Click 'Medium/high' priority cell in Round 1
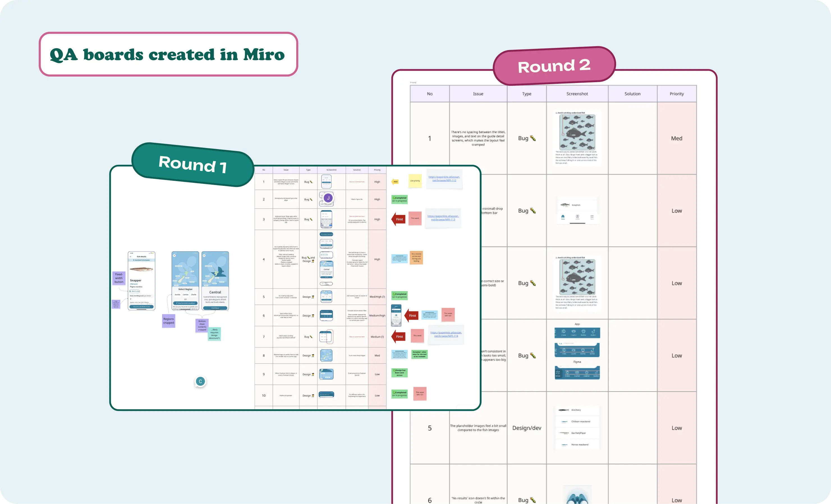Image resolution: width=831 pixels, height=504 pixels. [377, 315]
